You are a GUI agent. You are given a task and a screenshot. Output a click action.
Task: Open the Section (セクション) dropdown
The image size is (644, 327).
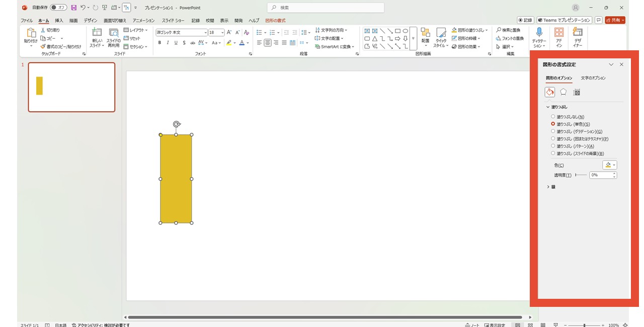pyautogui.click(x=135, y=46)
